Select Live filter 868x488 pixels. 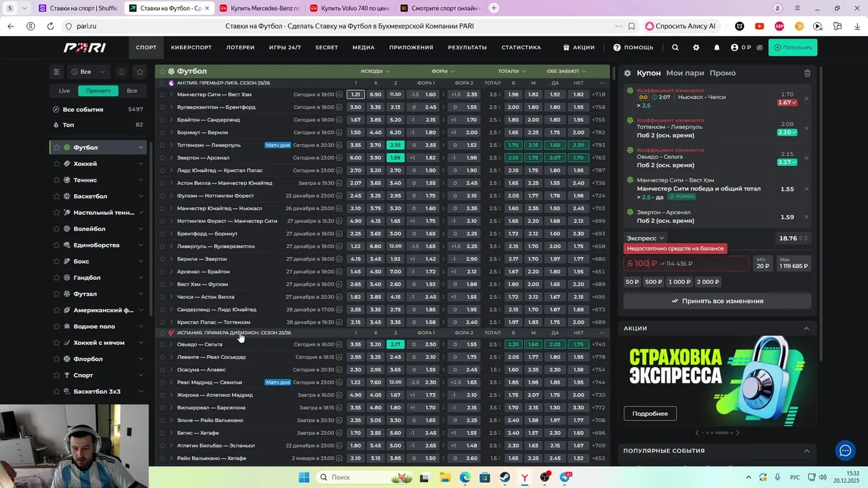[64, 90]
